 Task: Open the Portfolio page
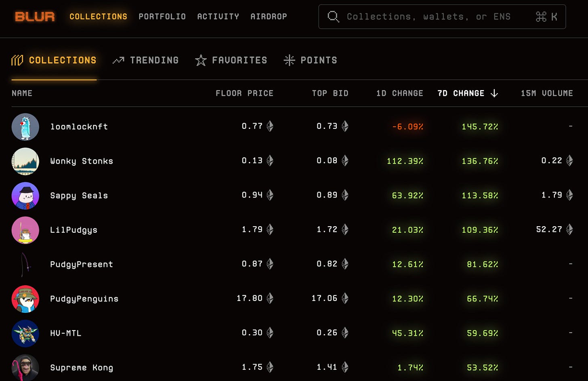point(162,17)
